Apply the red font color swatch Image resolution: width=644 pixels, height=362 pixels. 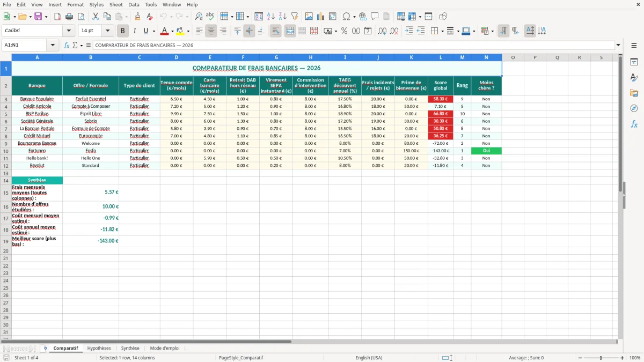(x=165, y=31)
